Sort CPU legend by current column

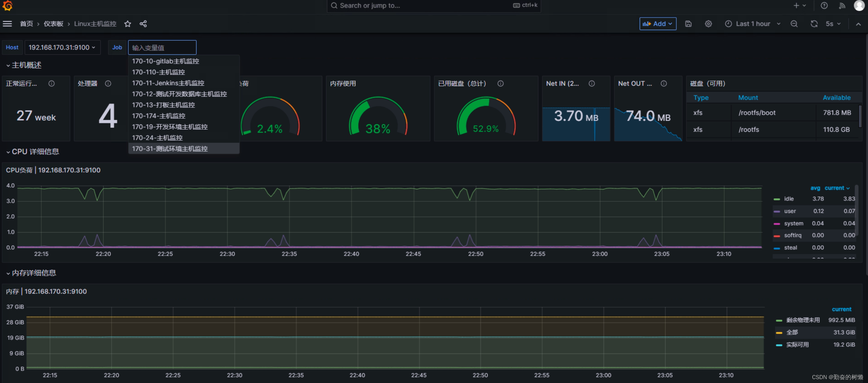pos(837,188)
